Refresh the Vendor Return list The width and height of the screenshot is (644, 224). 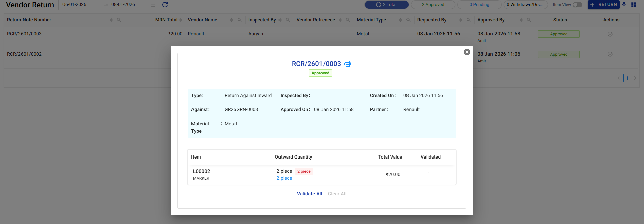click(x=165, y=5)
